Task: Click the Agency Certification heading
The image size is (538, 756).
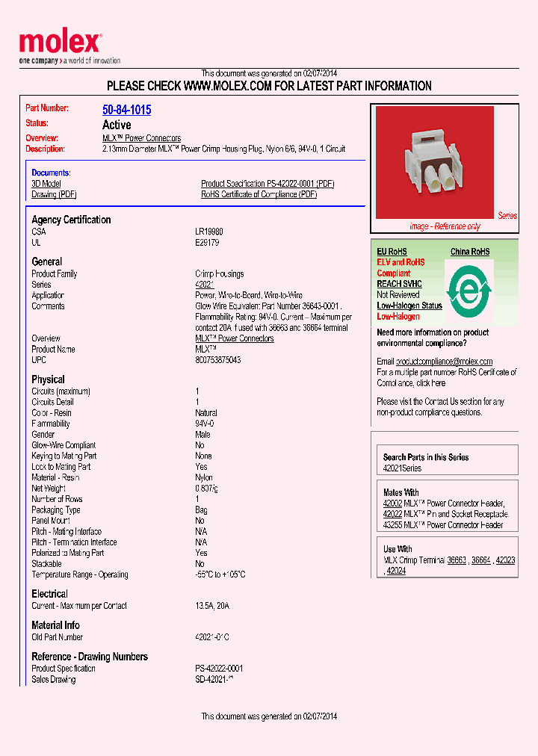Action: tap(71, 220)
